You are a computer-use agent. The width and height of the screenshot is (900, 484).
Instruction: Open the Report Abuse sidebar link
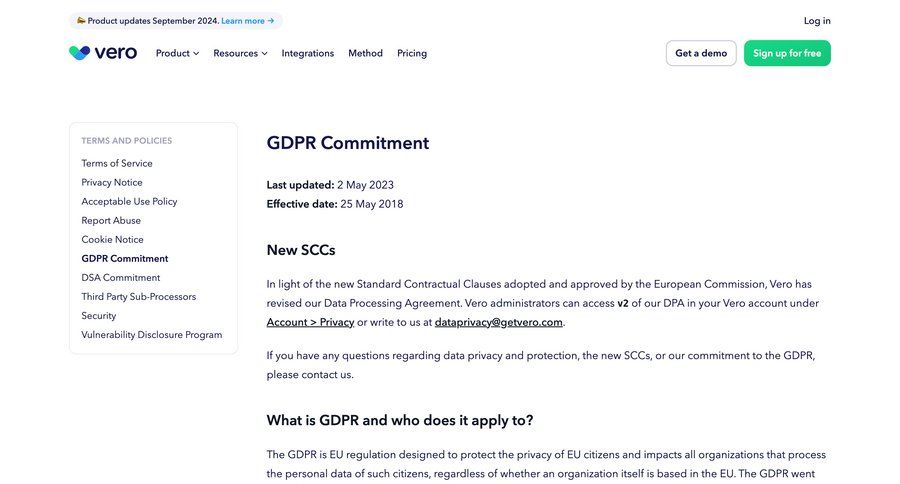tap(111, 220)
